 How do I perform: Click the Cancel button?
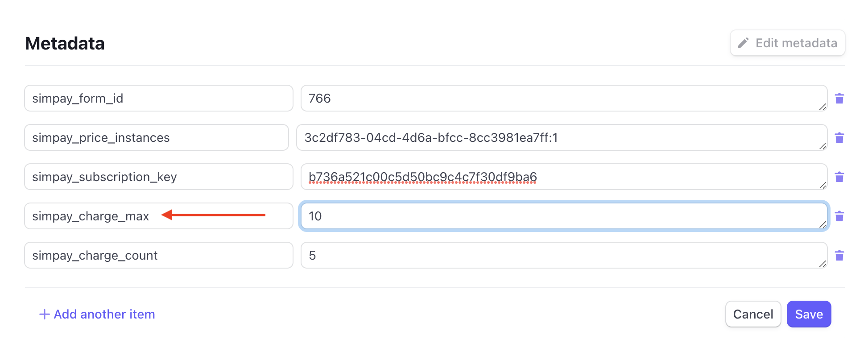click(x=753, y=314)
